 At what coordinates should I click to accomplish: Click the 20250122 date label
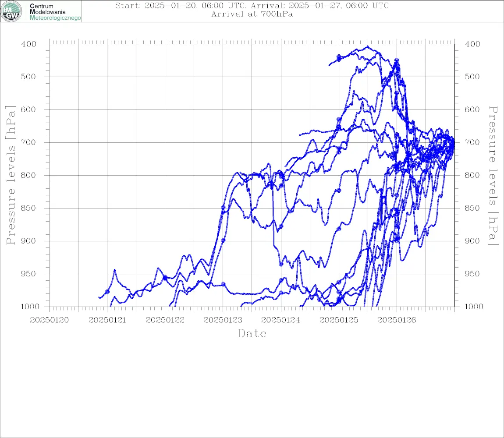pyautogui.click(x=165, y=320)
